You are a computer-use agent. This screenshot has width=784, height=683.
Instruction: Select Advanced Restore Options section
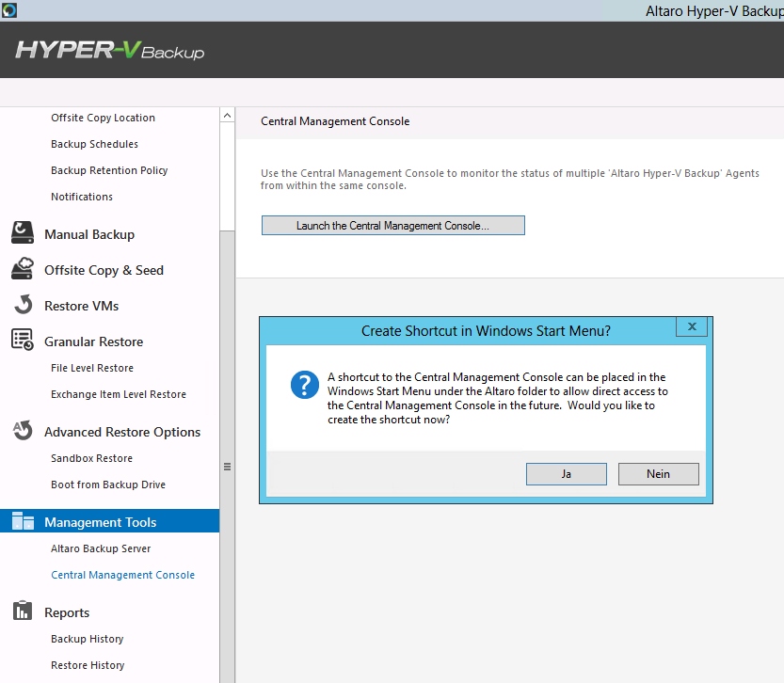coord(122,432)
